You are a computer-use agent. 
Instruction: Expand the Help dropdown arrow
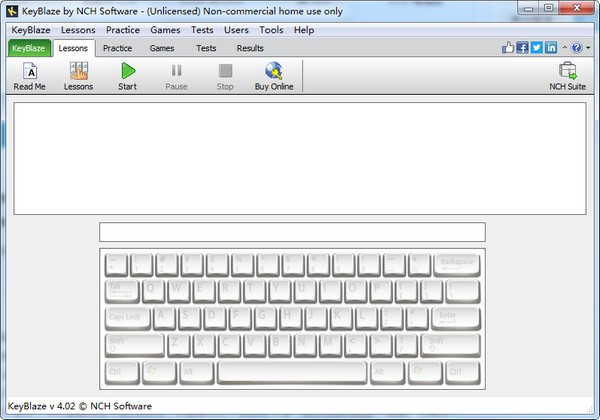tap(586, 48)
